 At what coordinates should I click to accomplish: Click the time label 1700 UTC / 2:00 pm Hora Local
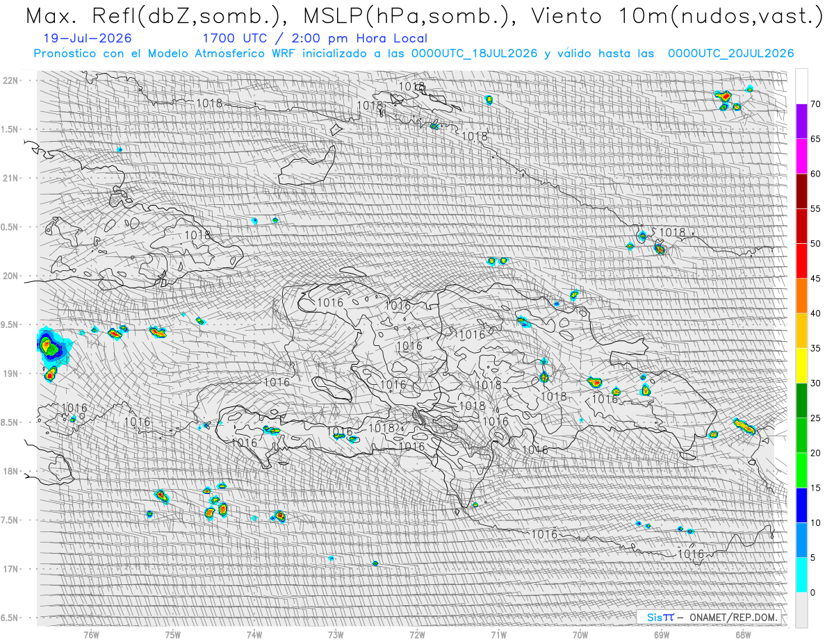pos(315,39)
